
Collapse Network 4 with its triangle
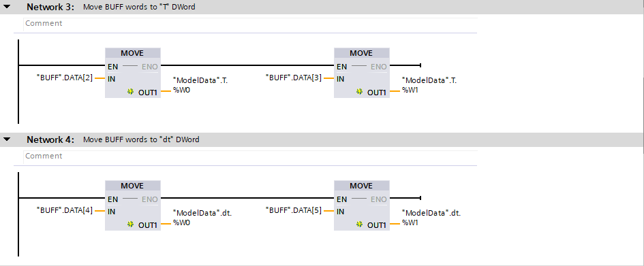[7, 139]
